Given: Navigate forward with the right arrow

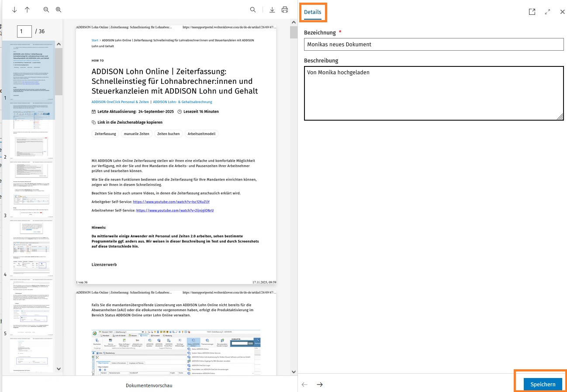Looking at the screenshot, I should point(320,385).
